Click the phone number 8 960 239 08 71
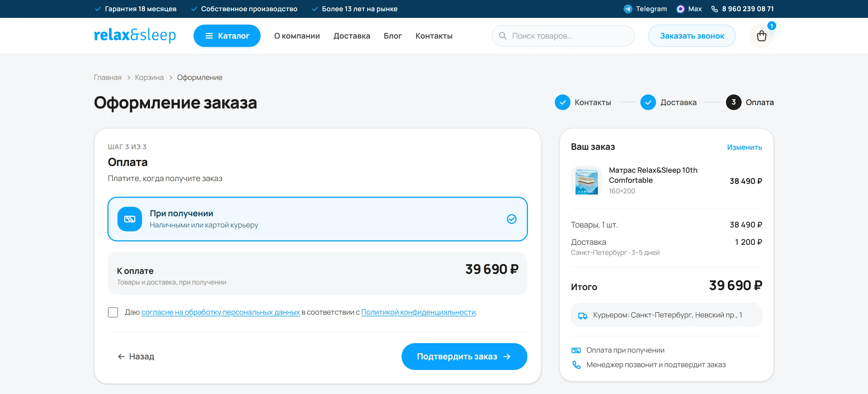 (x=748, y=9)
